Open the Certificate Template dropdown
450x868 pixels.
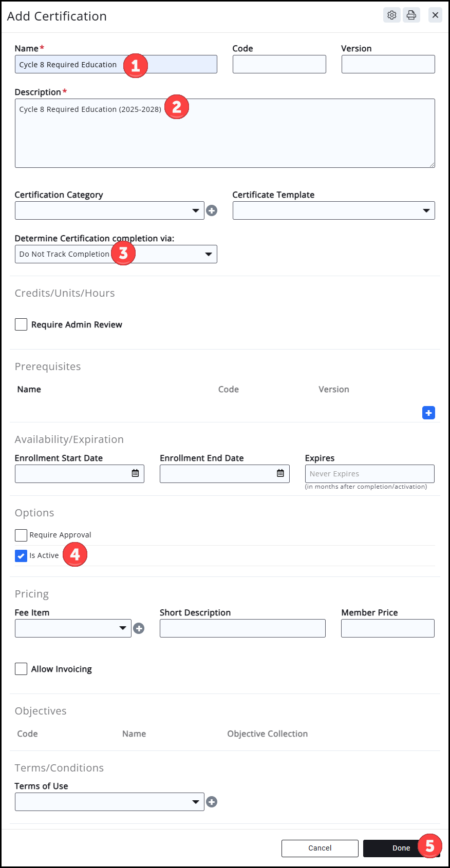[333, 210]
